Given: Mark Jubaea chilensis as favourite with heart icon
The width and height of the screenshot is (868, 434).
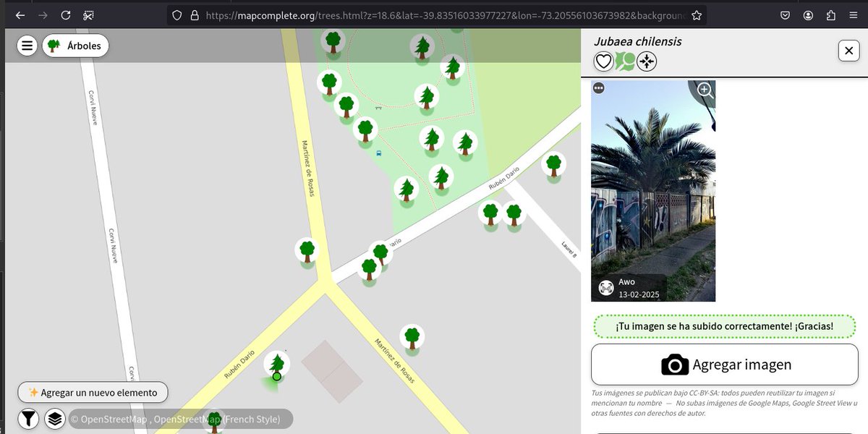Looking at the screenshot, I should pyautogui.click(x=604, y=62).
